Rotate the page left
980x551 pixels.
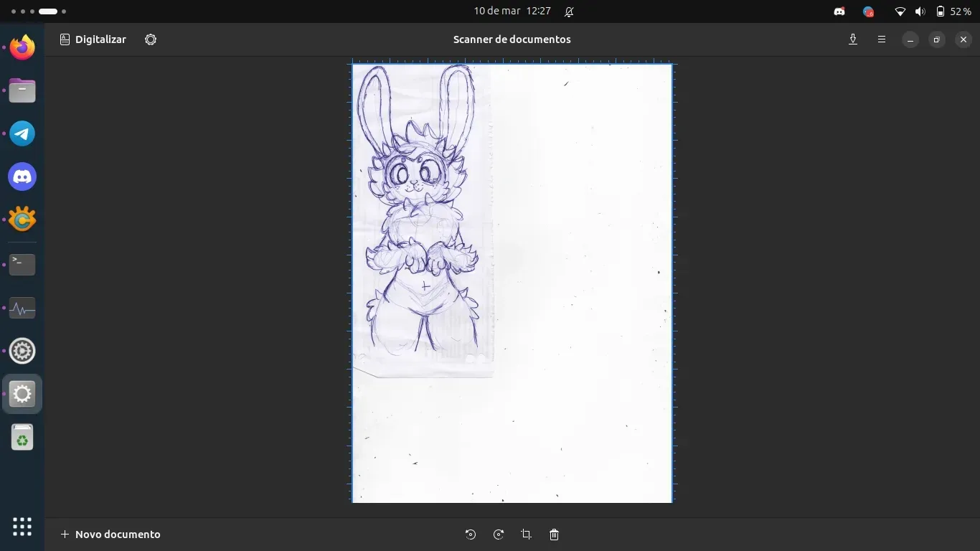click(x=471, y=534)
